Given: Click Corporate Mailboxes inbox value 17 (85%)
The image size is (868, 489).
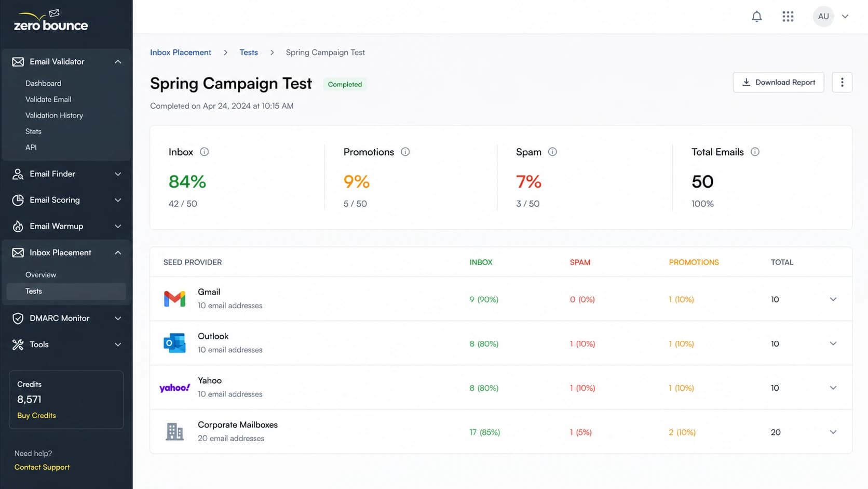Looking at the screenshot, I should click(485, 432).
